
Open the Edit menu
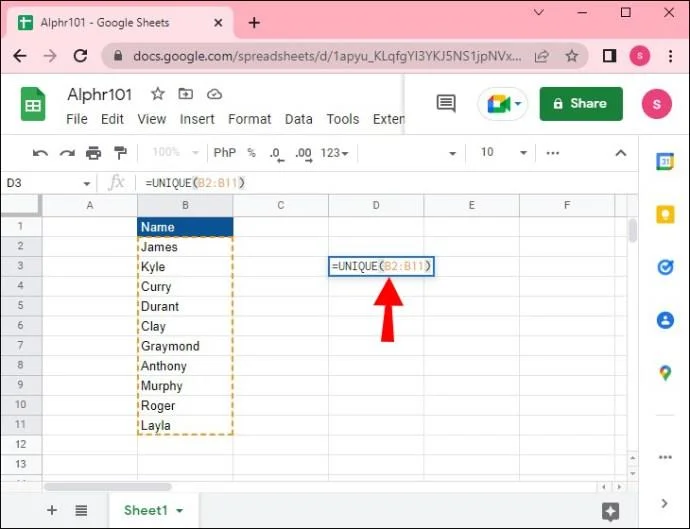112,119
